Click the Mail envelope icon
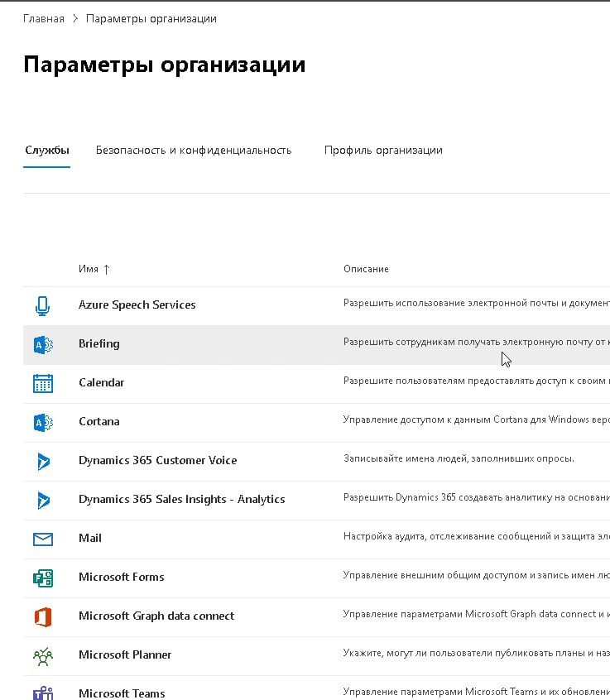Image resolution: width=610 pixels, height=700 pixels. click(43, 539)
